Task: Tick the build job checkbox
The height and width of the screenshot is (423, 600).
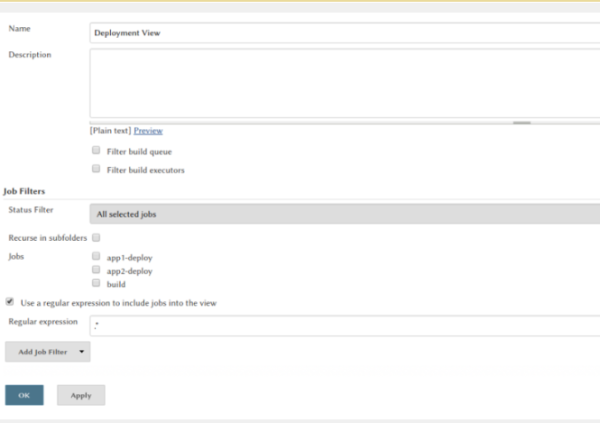Action: [96, 283]
